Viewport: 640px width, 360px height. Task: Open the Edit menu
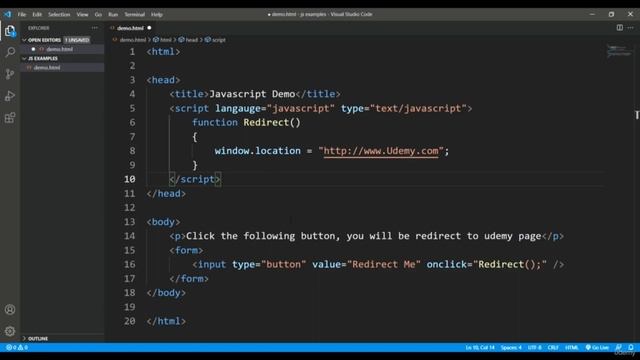(x=37, y=14)
